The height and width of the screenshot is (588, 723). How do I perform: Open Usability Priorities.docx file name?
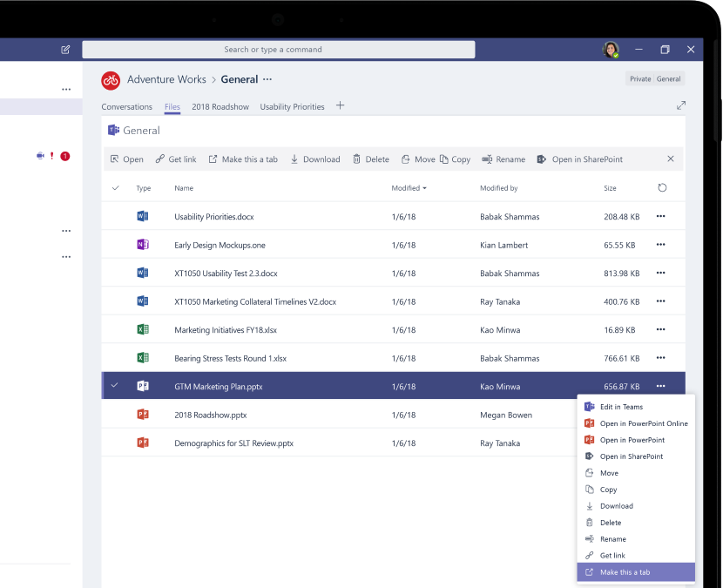[214, 217]
